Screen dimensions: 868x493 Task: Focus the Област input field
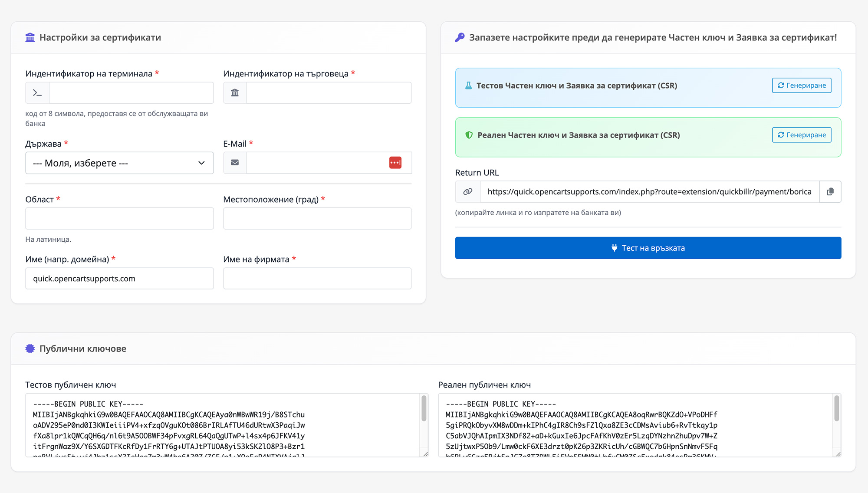[119, 219]
